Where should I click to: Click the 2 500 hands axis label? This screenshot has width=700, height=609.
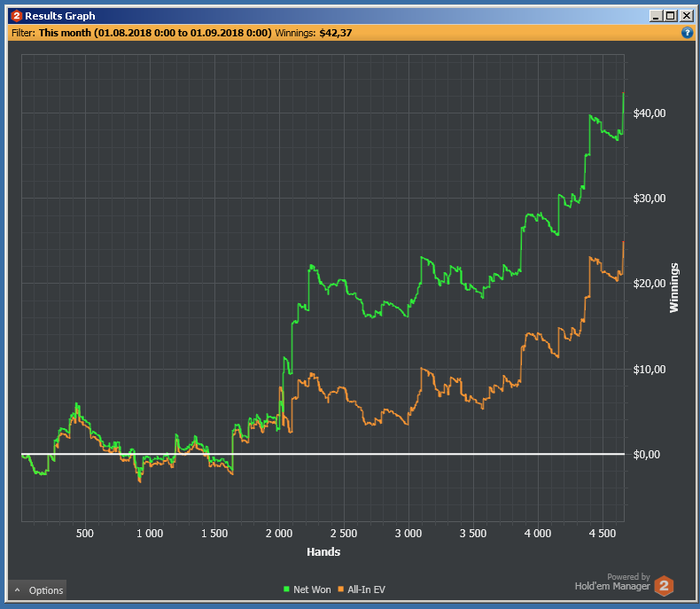coord(344,533)
